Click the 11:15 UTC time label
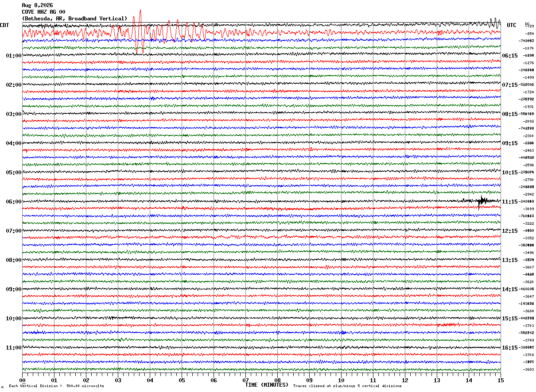536x392 pixels. (x=510, y=202)
